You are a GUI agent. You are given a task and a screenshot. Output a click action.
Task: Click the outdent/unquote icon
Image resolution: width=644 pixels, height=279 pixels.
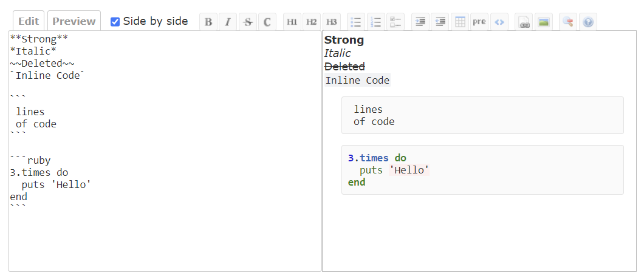pyautogui.click(x=440, y=22)
